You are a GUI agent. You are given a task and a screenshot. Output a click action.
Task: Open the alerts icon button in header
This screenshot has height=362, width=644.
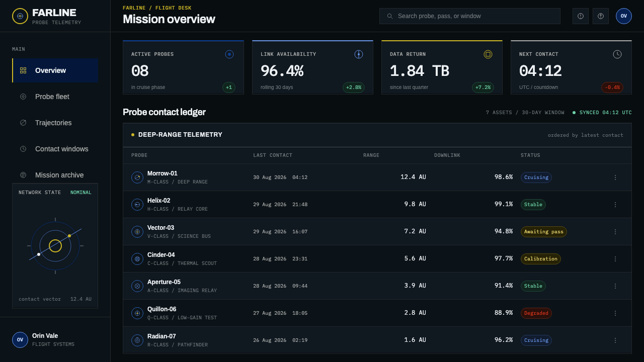(x=581, y=16)
